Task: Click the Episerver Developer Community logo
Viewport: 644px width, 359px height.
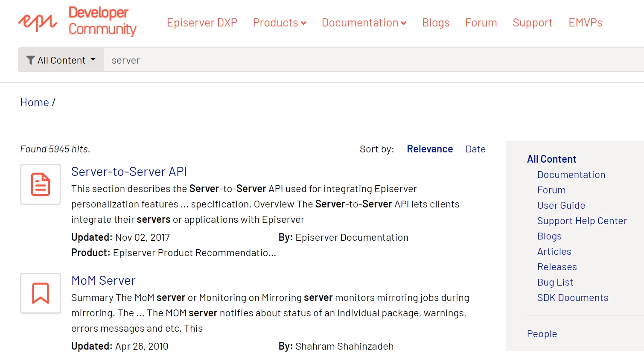Action: (x=77, y=21)
